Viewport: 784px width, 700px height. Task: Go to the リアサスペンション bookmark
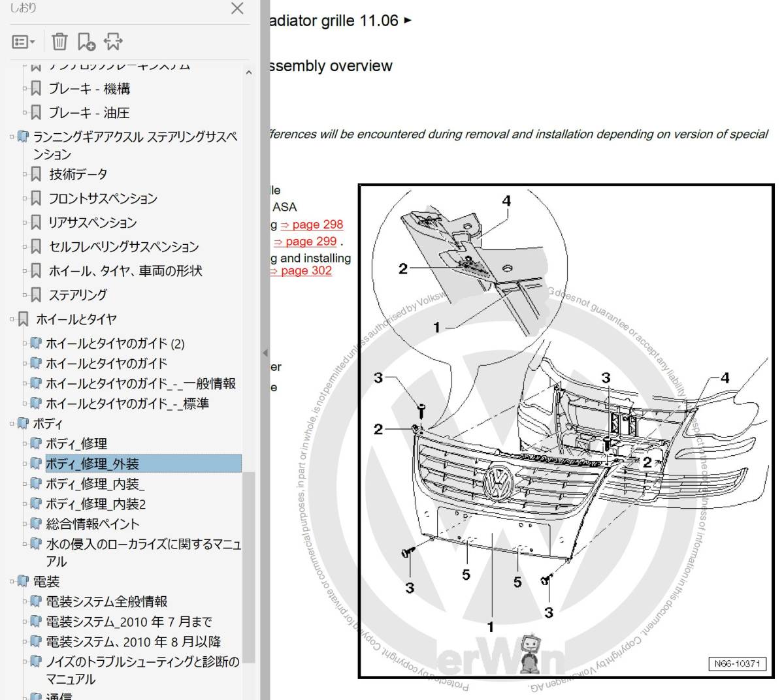point(92,223)
